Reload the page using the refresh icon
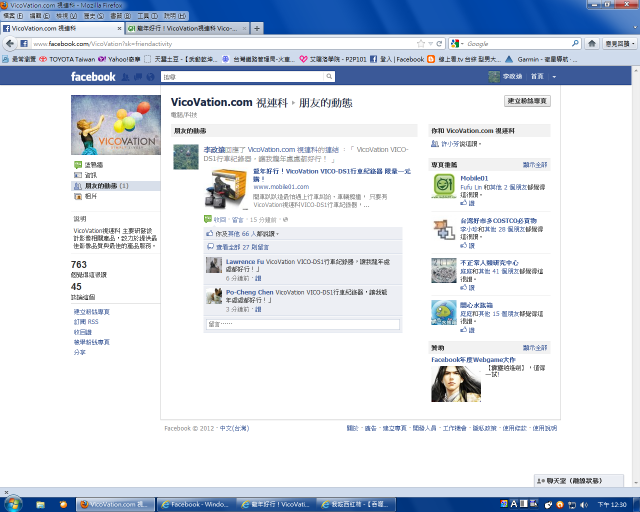Viewport: 640px width, 512px height. pos(439,43)
